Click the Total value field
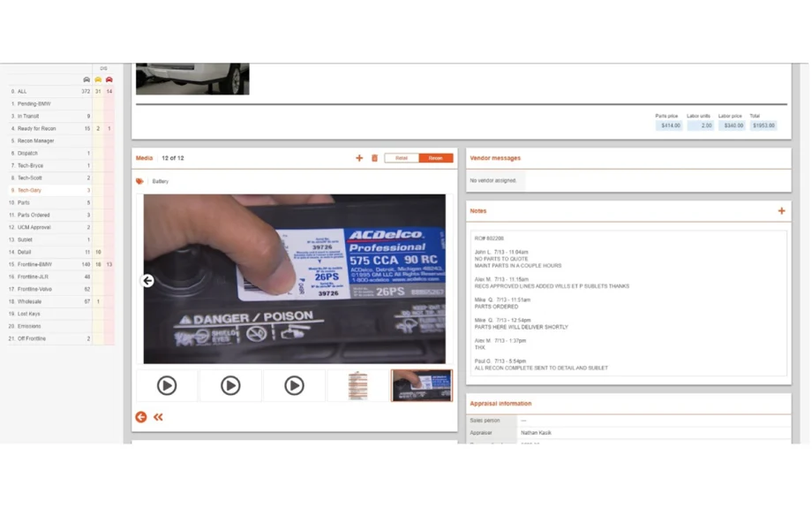 point(763,125)
